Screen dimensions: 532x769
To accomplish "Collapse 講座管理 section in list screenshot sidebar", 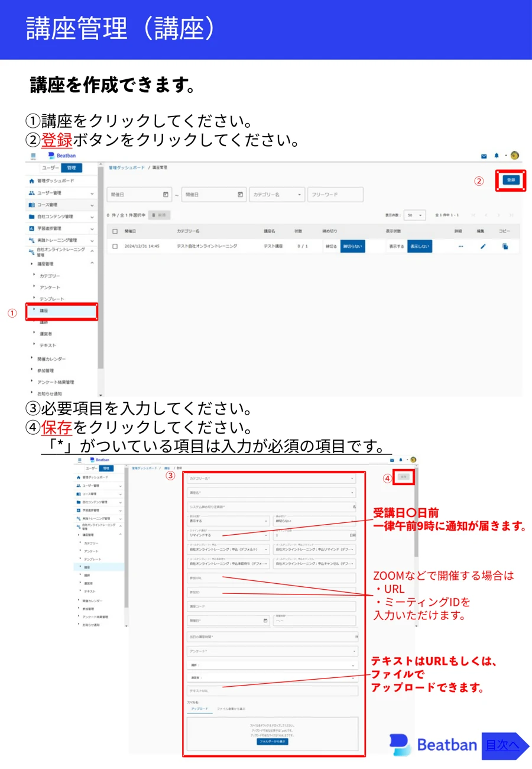I will click(92, 264).
